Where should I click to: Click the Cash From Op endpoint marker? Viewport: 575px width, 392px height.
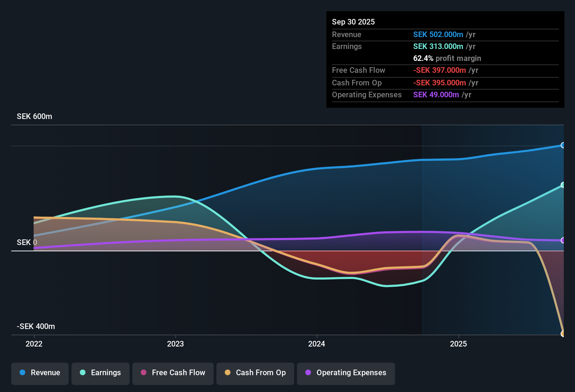click(x=563, y=334)
